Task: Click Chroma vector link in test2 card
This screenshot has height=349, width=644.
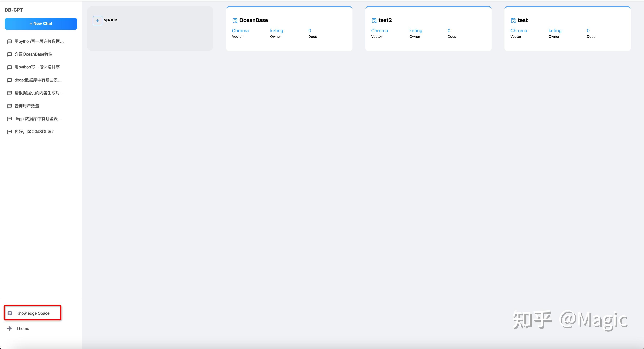Action: (x=379, y=31)
